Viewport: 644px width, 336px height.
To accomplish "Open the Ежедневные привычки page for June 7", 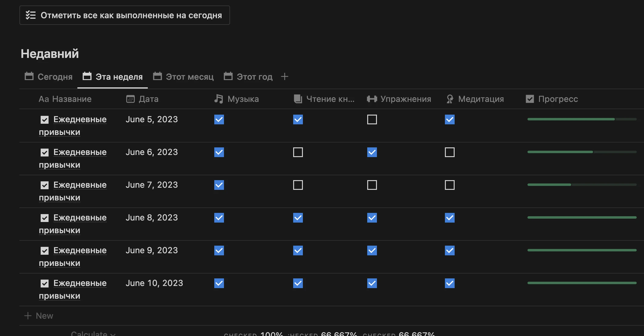I will coord(73,191).
